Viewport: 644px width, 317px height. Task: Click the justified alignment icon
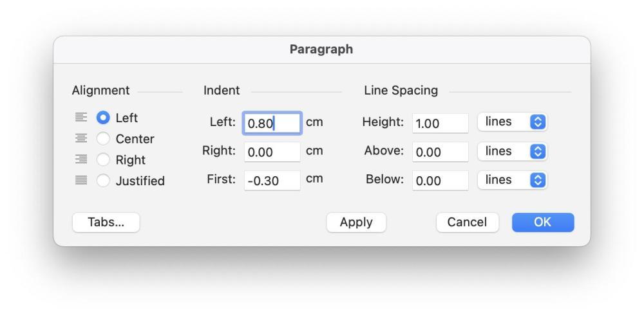(x=80, y=181)
